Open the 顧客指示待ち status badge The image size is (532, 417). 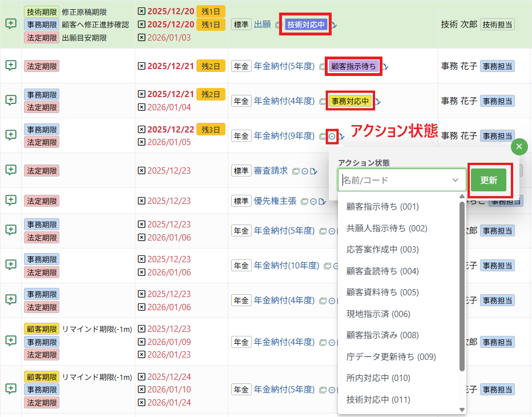pos(353,66)
